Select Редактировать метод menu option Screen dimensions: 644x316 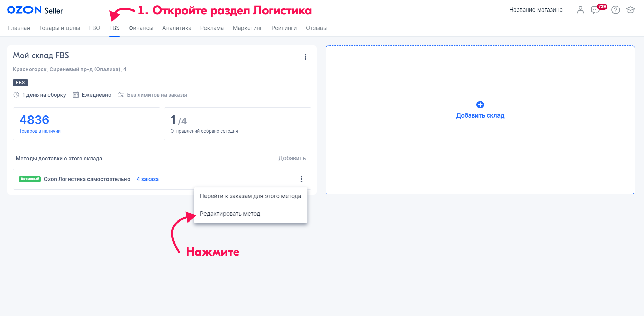point(230,214)
